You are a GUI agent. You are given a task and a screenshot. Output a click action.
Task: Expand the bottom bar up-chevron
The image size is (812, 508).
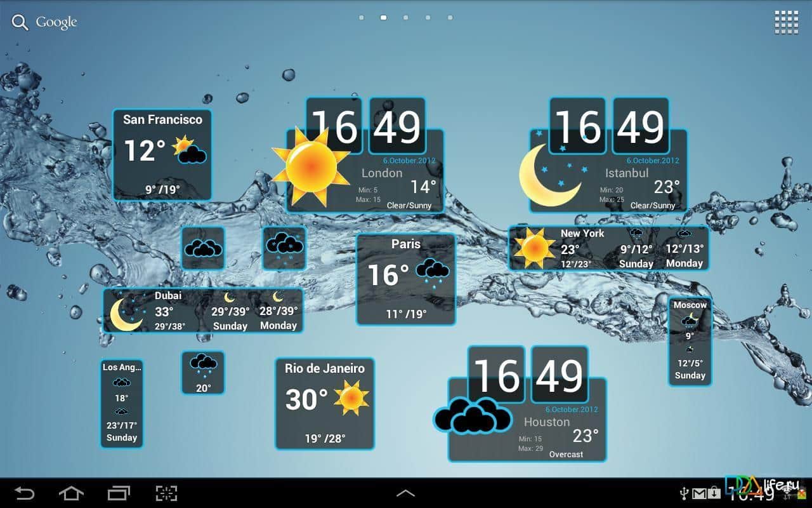click(405, 493)
